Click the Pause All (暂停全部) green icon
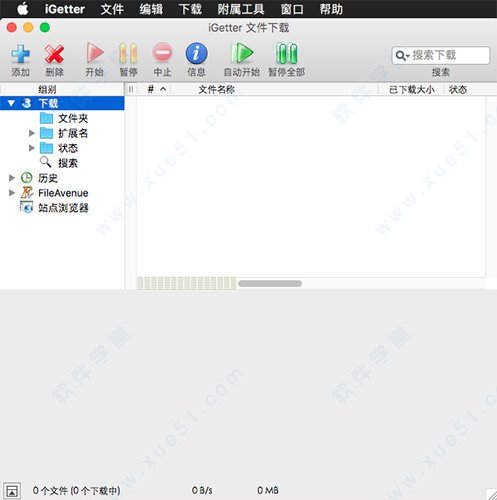497x500 pixels. click(287, 53)
